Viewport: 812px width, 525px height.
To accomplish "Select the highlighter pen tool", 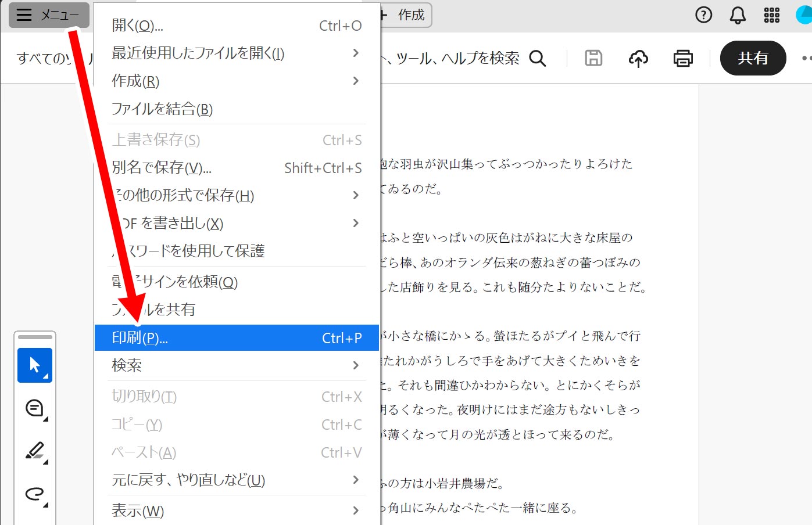I will (35, 451).
